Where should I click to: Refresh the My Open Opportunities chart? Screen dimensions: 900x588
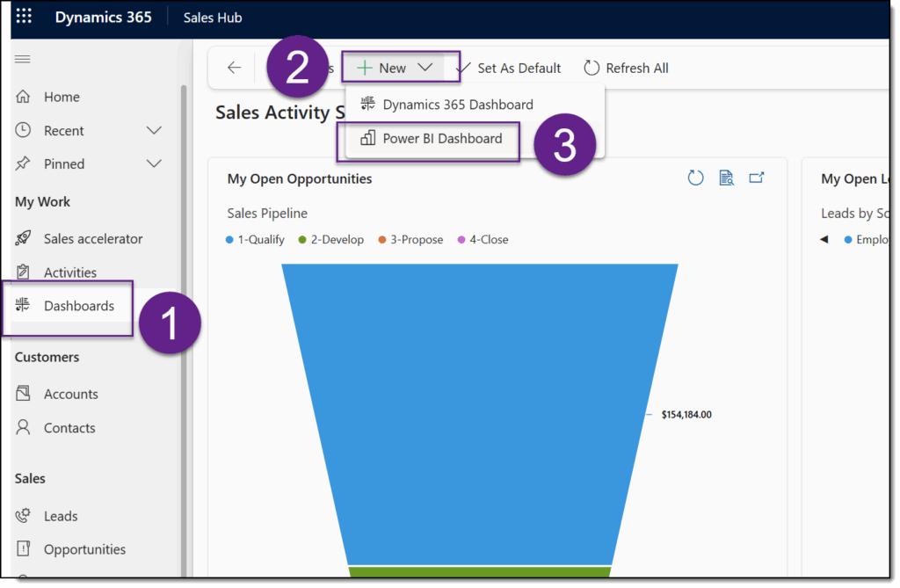[695, 177]
